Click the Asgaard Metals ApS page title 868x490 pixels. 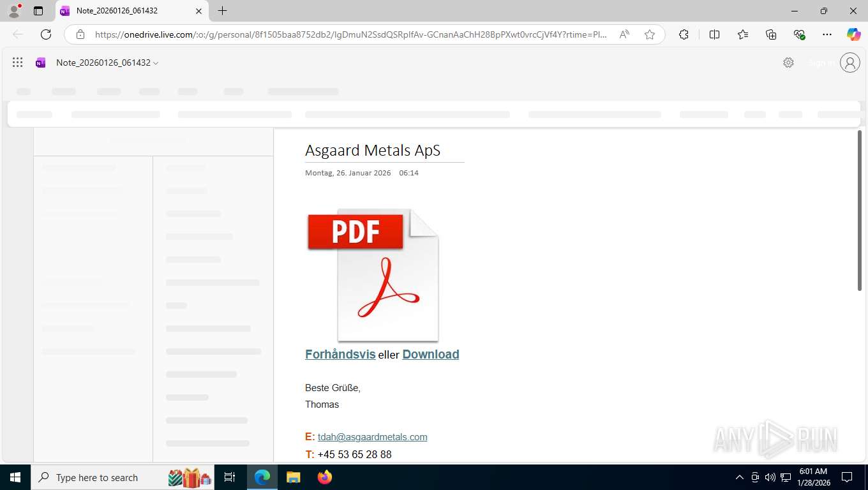[373, 151]
